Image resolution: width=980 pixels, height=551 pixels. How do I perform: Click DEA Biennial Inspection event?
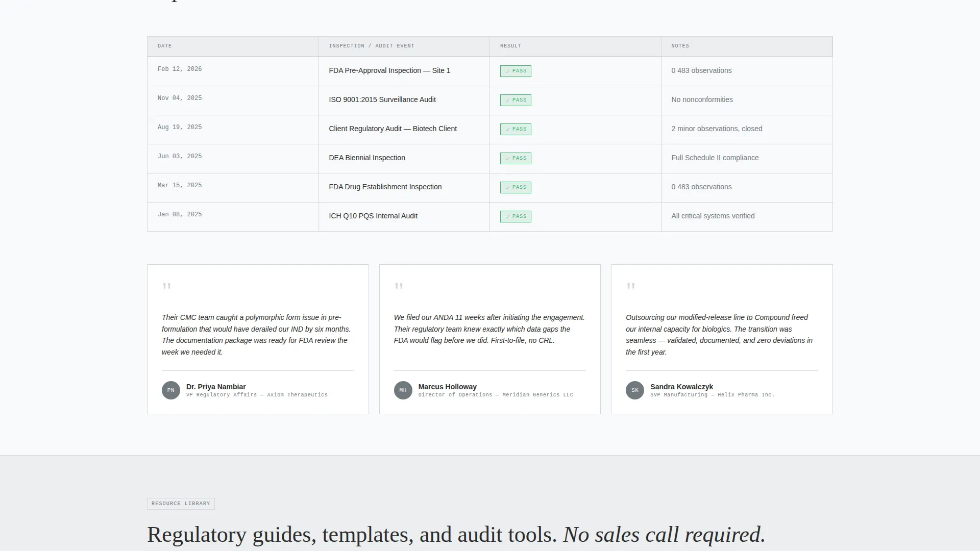click(367, 158)
